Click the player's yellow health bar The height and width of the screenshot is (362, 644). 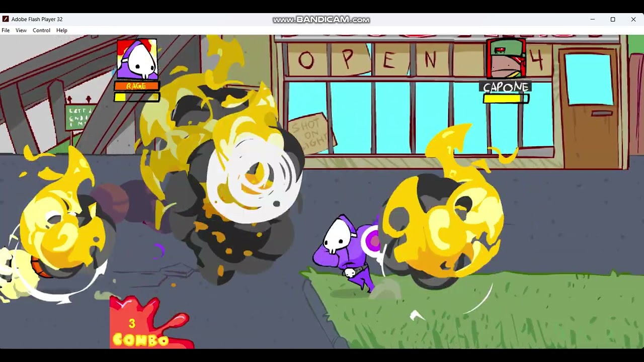pyautogui.click(x=137, y=97)
